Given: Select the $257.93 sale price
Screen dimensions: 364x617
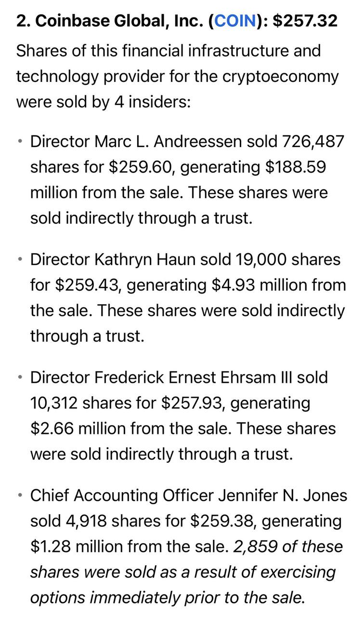Looking at the screenshot, I should pos(192,403).
